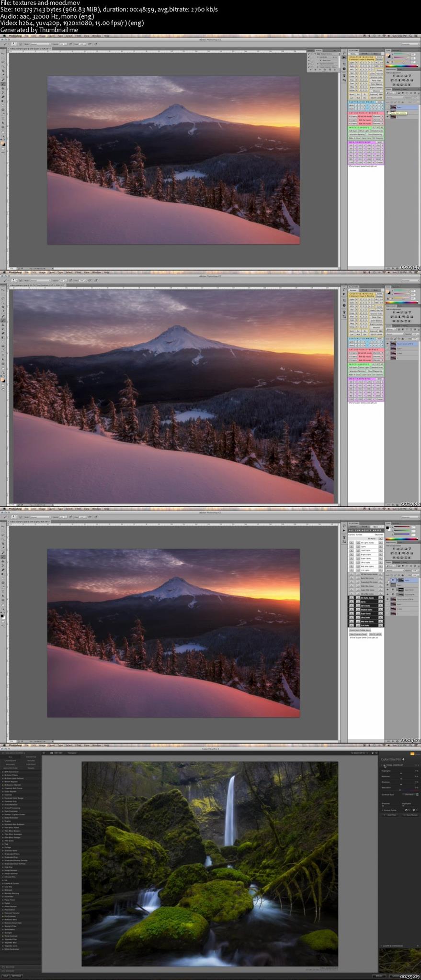Click loupe preview thumbnail in Color Efex Pro

(400, 960)
